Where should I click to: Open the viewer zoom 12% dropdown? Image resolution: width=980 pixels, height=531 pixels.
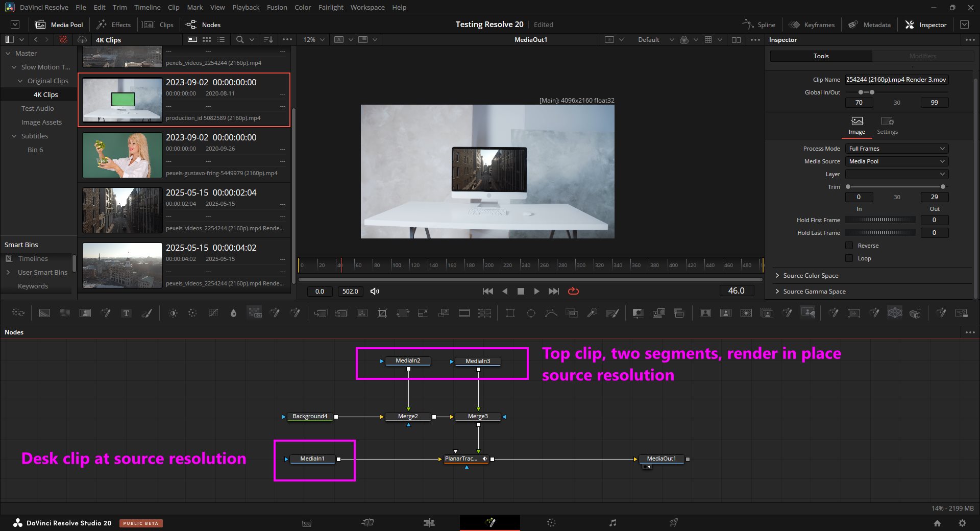314,39
